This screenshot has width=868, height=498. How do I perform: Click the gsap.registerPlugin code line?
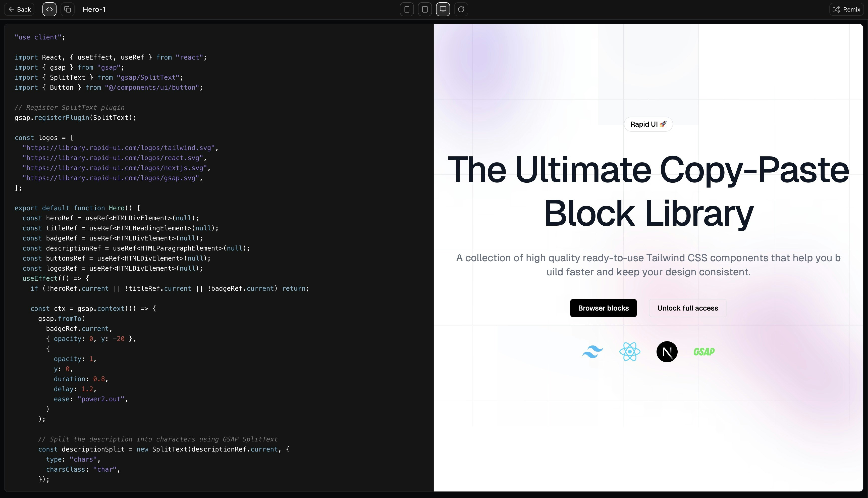pos(75,118)
